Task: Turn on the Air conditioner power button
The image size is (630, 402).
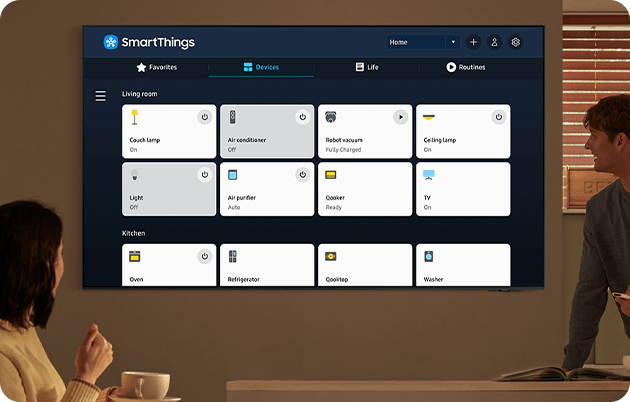Action: click(x=302, y=117)
